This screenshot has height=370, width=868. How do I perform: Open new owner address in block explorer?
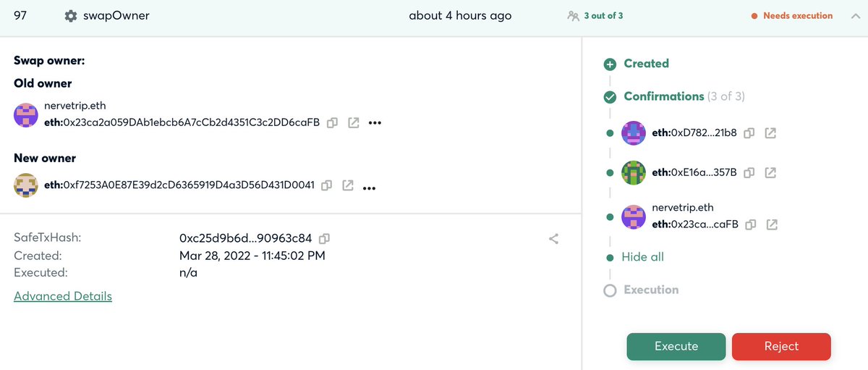[348, 185]
